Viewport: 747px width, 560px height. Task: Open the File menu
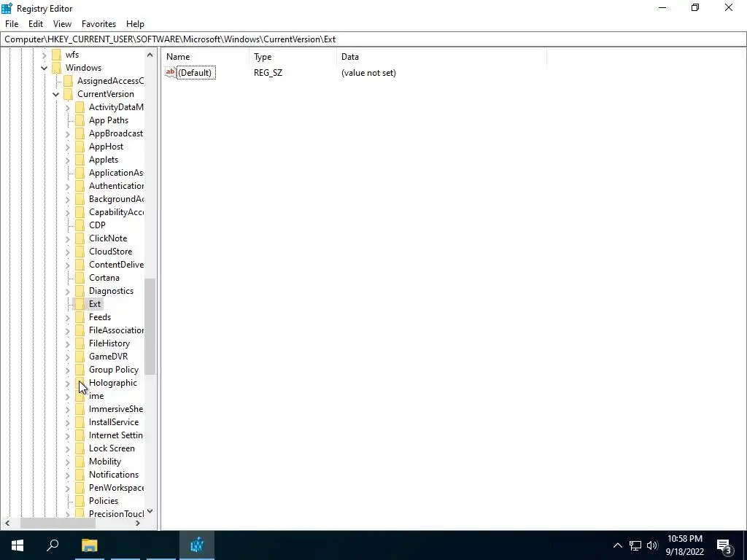coord(12,24)
